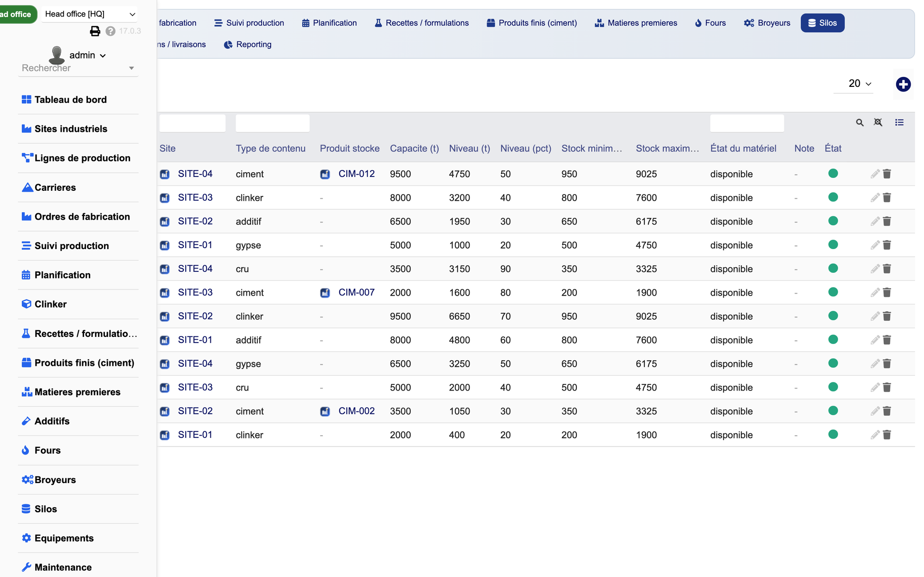Edit the SITE-03 clinker 8000 capacity row
The image size is (924, 577).
[875, 197]
